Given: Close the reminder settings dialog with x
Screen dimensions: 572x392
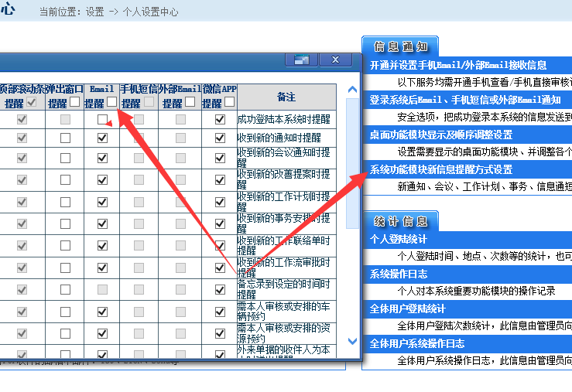Looking at the screenshot, I should click(335, 60).
